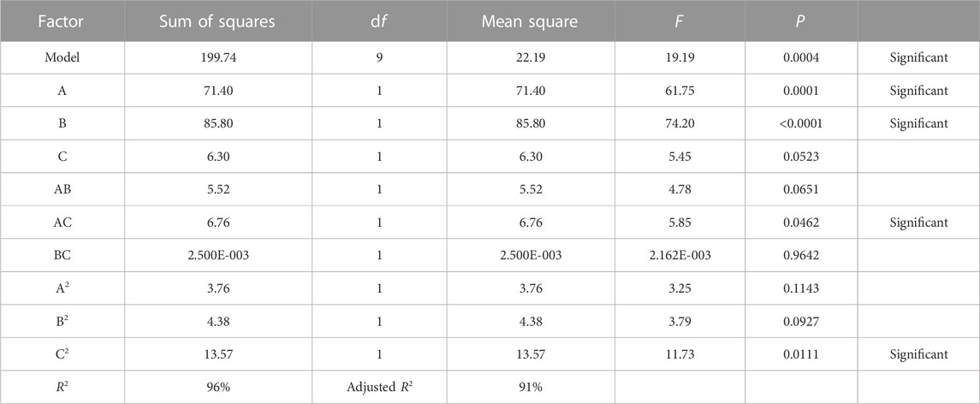Click the P column header

[x=801, y=22]
